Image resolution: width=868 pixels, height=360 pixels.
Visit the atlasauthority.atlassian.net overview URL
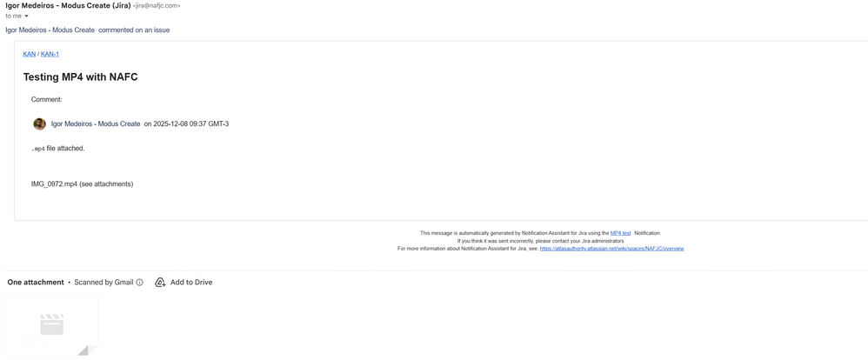pyautogui.click(x=611, y=249)
